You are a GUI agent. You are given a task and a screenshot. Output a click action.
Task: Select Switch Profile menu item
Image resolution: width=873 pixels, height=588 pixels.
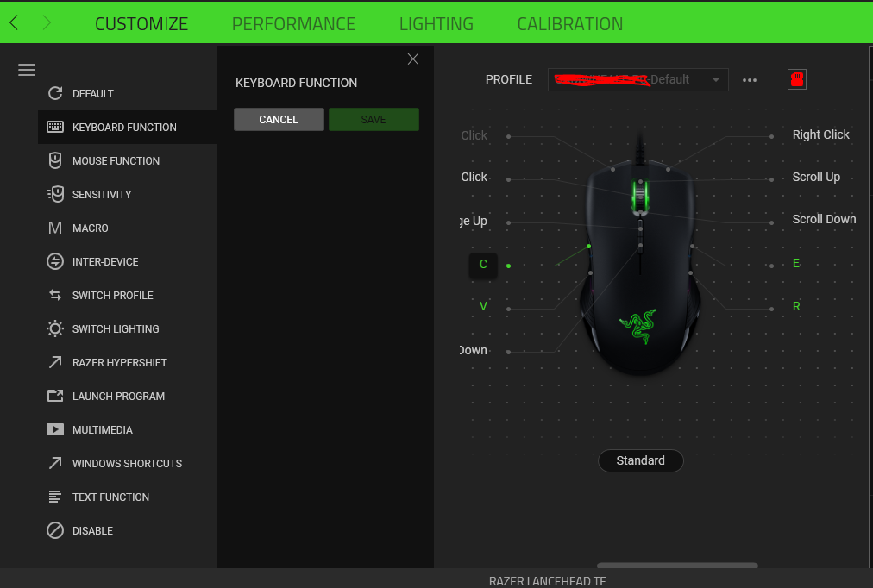(127, 295)
